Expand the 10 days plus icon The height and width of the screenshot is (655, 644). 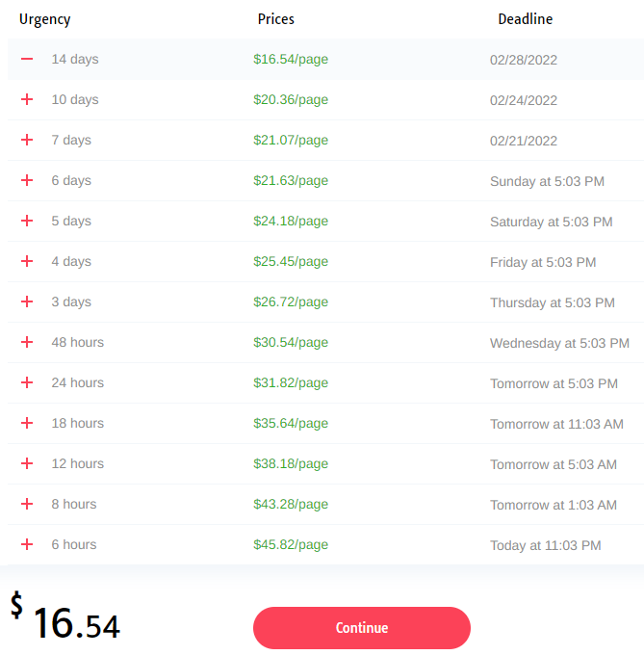(x=27, y=99)
